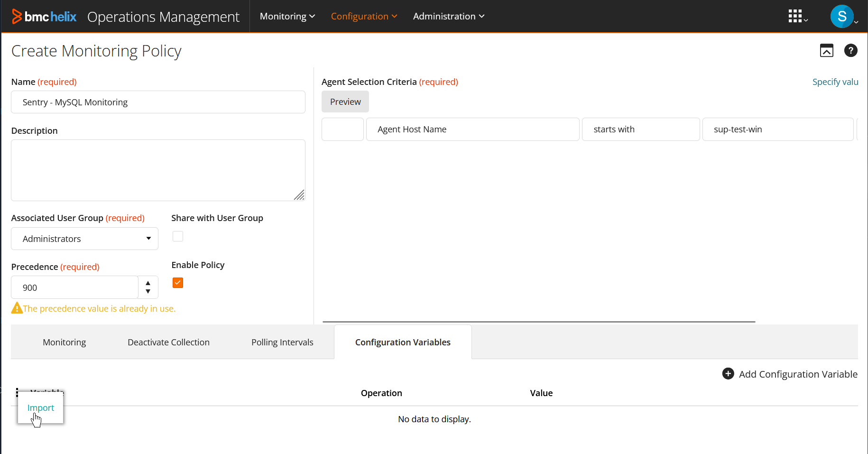Click the precedence warning triangle icon
This screenshot has height=454, width=868.
(x=16, y=307)
